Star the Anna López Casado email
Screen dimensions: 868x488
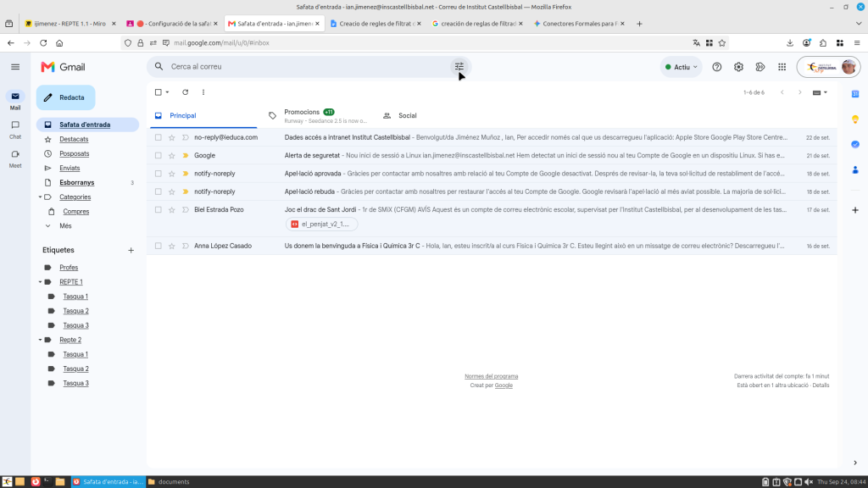171,246
